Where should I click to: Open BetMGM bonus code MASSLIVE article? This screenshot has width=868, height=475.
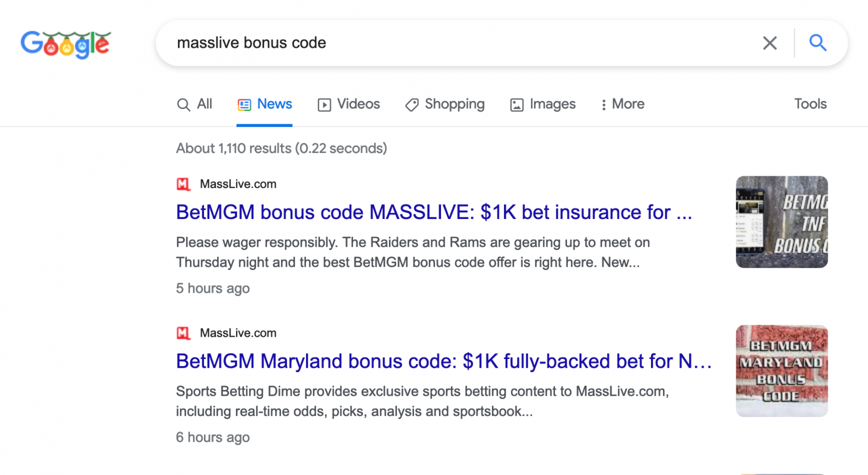click(x=434, y=212)
